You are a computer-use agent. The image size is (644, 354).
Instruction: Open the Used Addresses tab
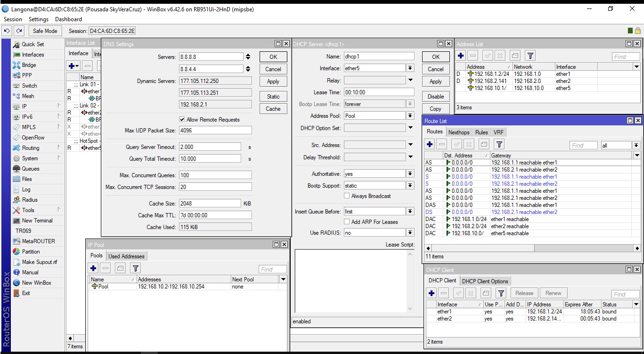(x=126, y=256)
